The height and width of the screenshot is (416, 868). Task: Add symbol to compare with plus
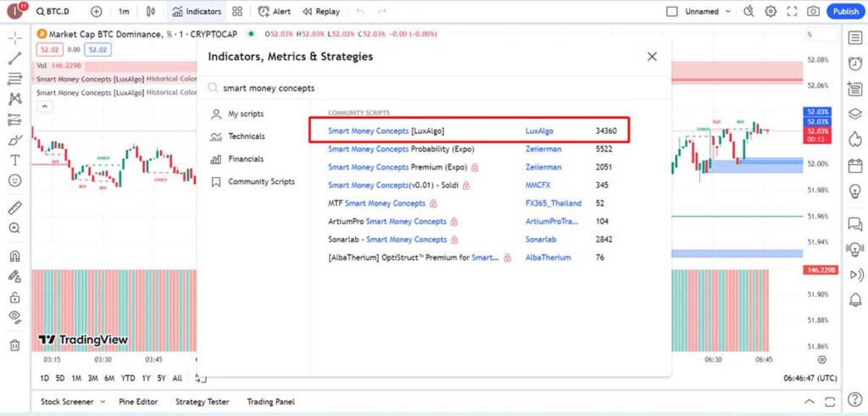coord(97,11)
